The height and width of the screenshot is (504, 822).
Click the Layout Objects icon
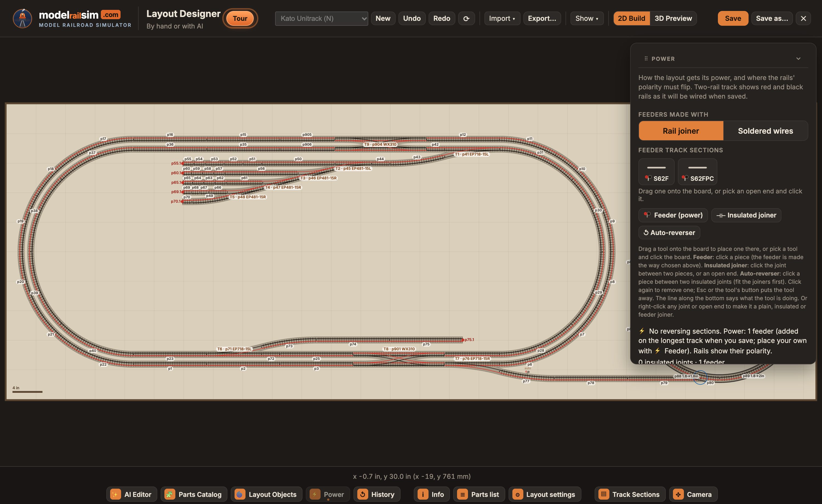239,494
